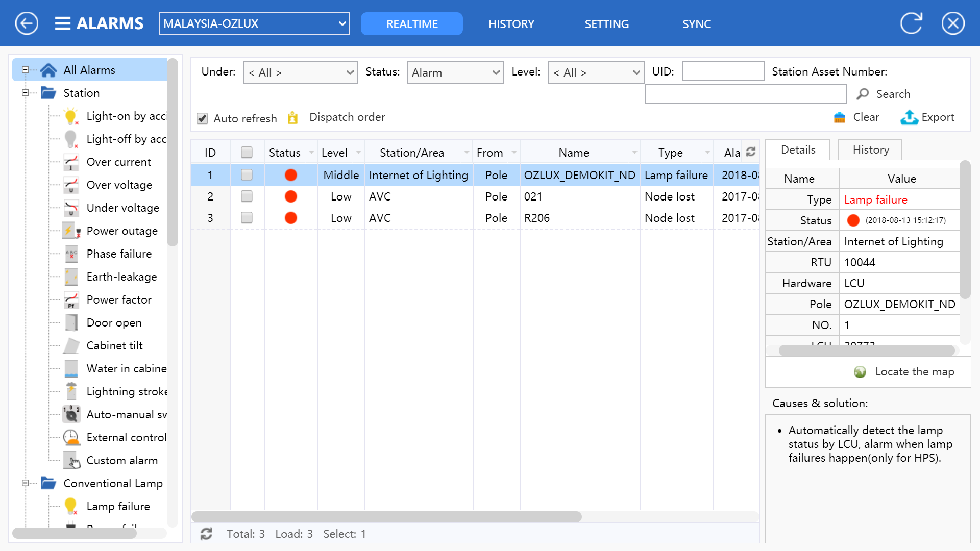Click the Clear filter icon
The height and width of the screenshot is (551, 980).
tap(840, 117)
